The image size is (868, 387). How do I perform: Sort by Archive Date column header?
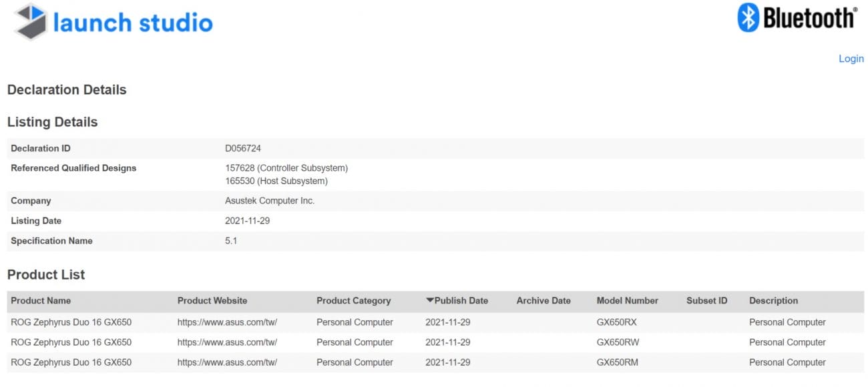click(544, 301)
